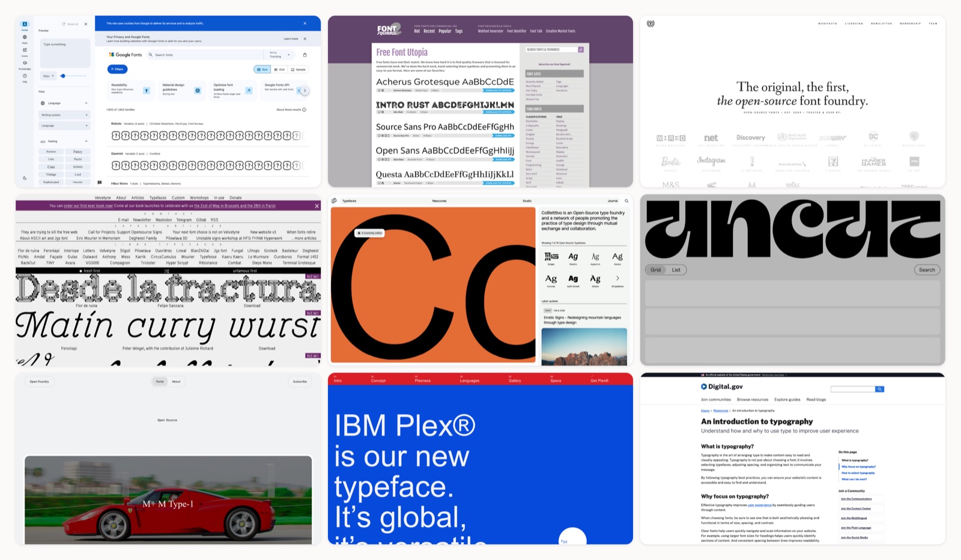The width and height of the screenshot is (961, 560).
Task: Click the Collletttivo logo icon
Action: pyautogui.click(x=334, y=200)
